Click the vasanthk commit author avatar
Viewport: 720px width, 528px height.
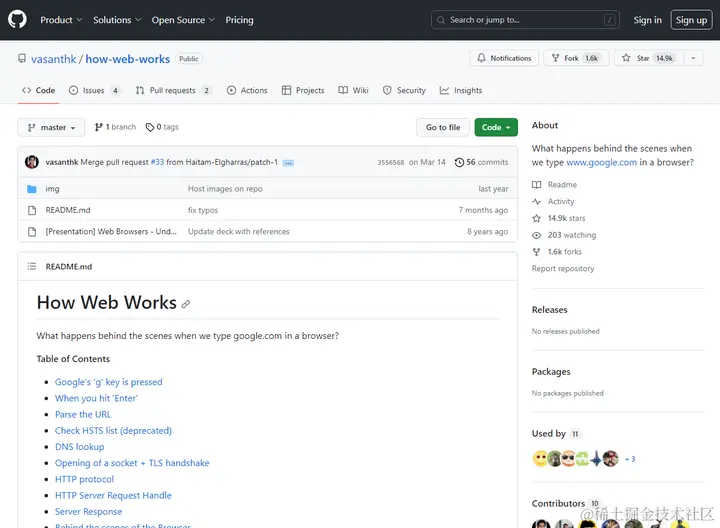point(32,162)
